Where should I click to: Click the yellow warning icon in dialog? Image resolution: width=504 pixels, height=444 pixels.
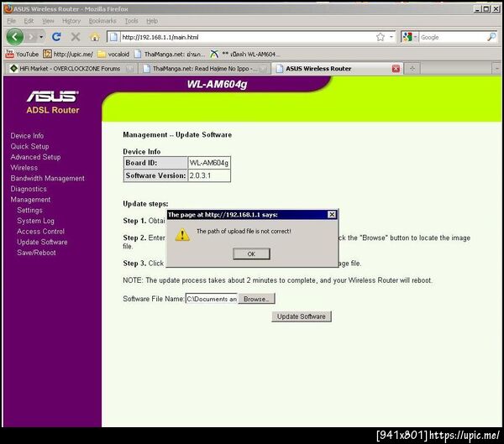(182, 234)
